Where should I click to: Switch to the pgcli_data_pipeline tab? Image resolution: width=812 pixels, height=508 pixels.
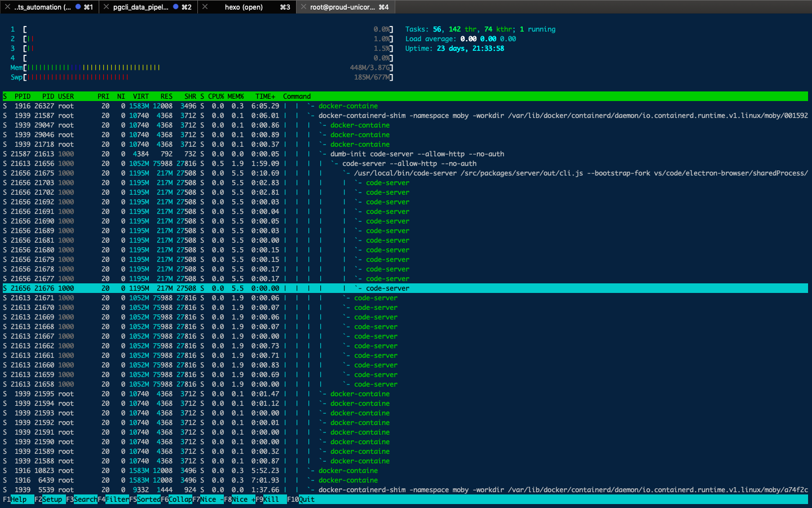click(x=140, y=7)
